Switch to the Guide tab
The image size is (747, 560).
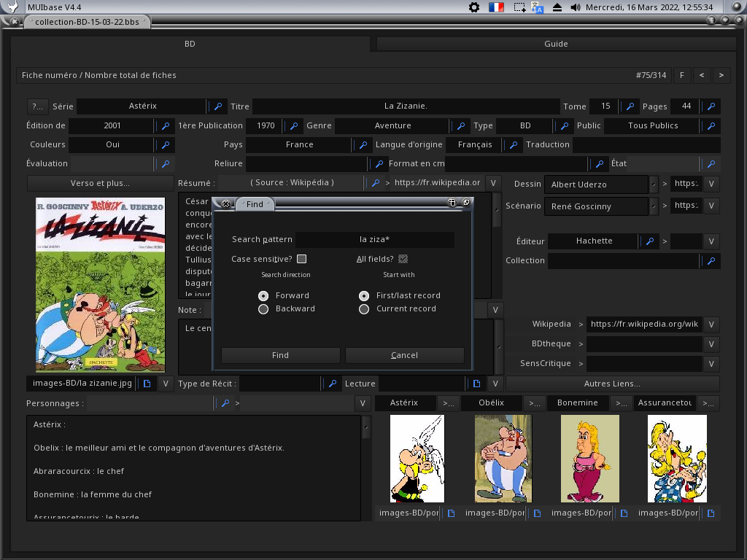tap(556, 44)
